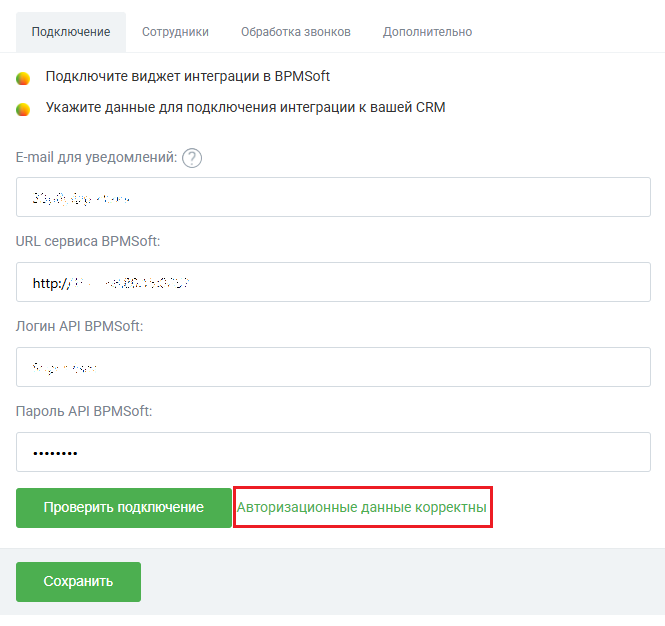Click the label URL сервиса BPMSoft:

point(88,241)
